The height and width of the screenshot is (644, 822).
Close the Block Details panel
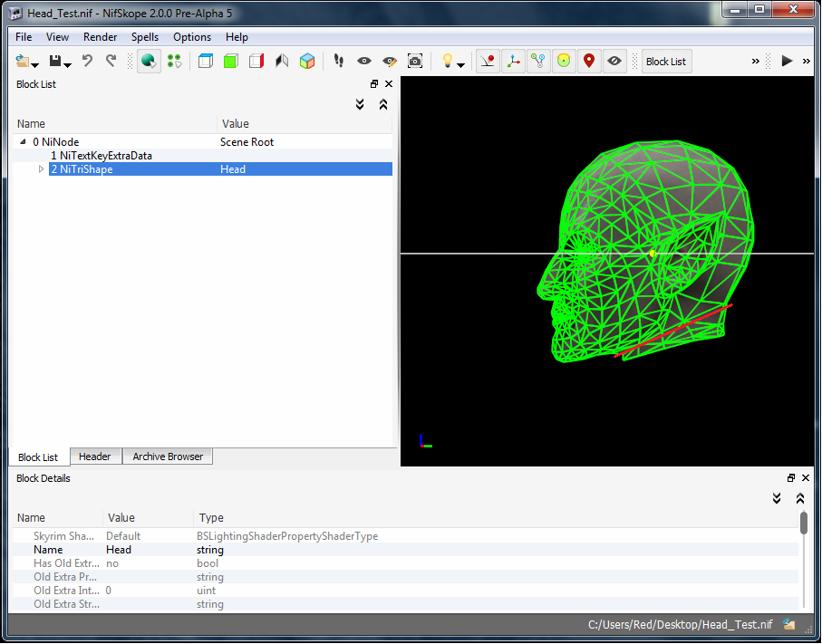click(806, 478)
